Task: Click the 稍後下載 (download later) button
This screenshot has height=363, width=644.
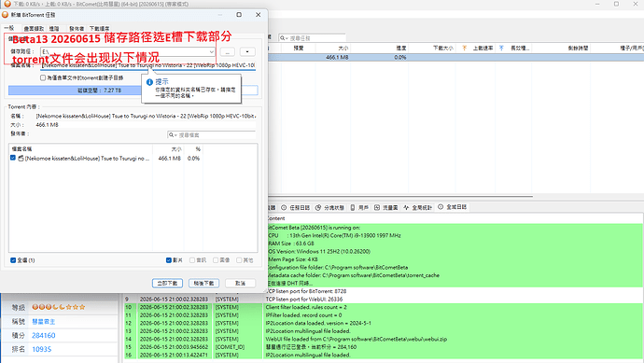Action: pyautogui.click(x=203, y=284)
